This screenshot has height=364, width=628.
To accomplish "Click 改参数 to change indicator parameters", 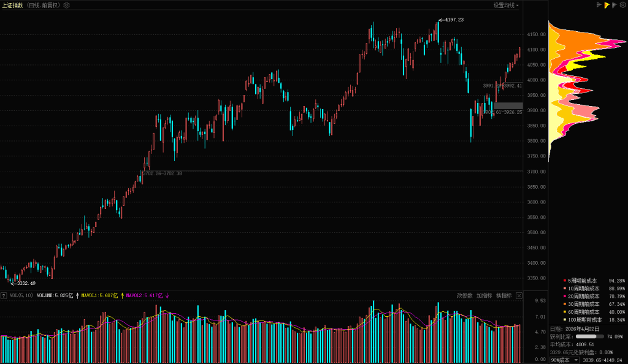I will pyautogui.click(x=464, y=295).
